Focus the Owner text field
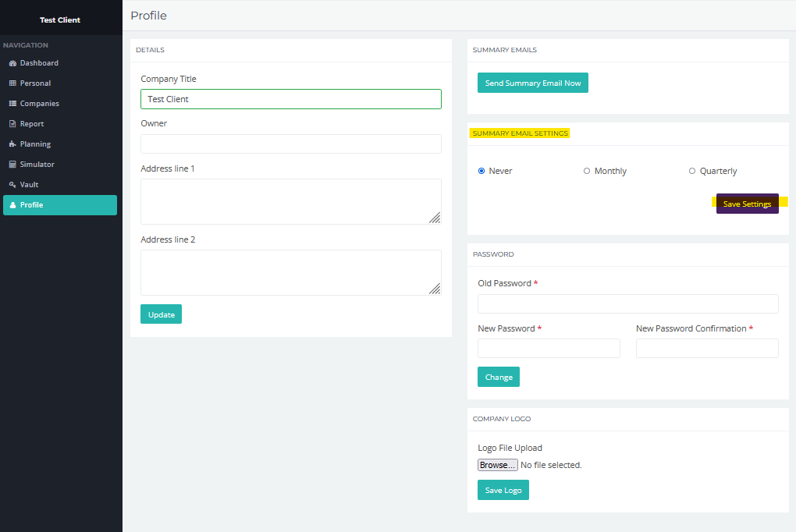The image size is (796, 532). pyautogui.click(x=290, y=144)
